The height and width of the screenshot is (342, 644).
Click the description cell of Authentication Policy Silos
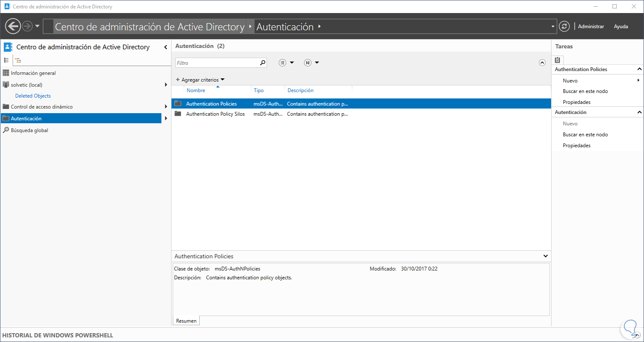[317, 114]
